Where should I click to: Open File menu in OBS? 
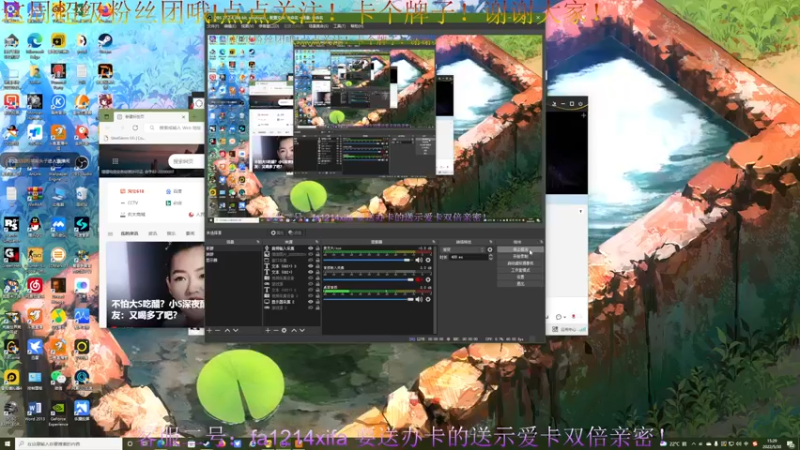[x=213, y=26]
